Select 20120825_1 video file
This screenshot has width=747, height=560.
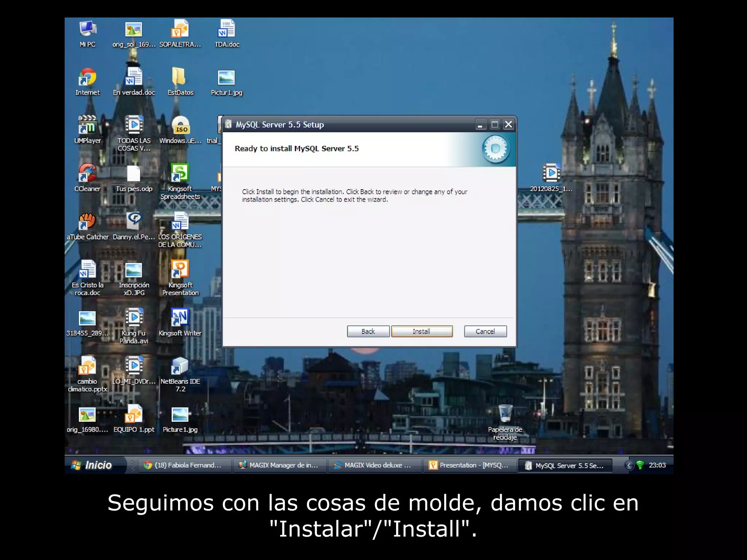coord(551,178)
